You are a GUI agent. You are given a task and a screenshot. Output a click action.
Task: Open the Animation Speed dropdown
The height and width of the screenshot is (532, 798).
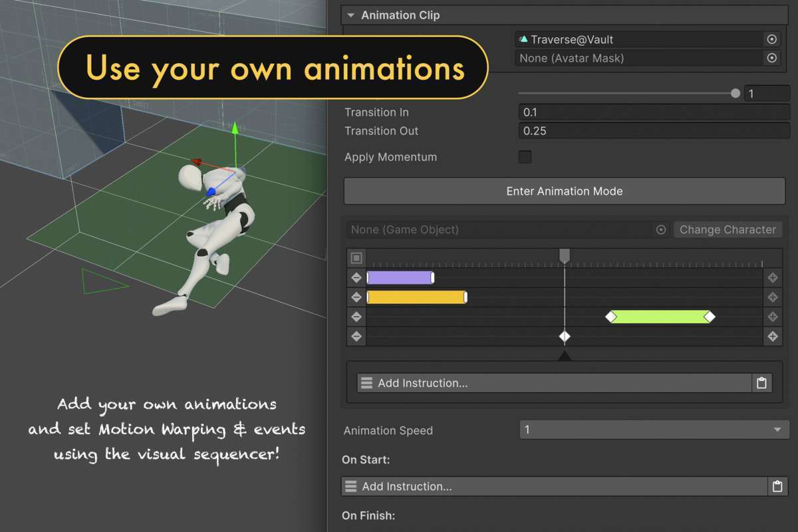coord(654,430)
